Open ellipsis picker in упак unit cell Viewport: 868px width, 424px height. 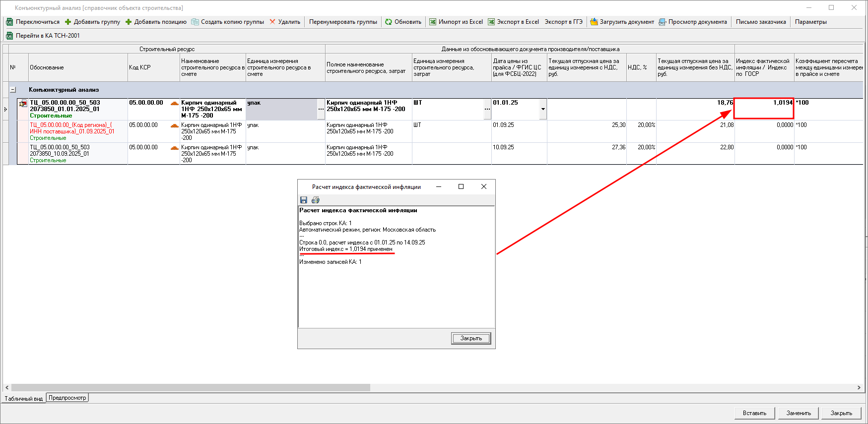click(x=321, y=109)
